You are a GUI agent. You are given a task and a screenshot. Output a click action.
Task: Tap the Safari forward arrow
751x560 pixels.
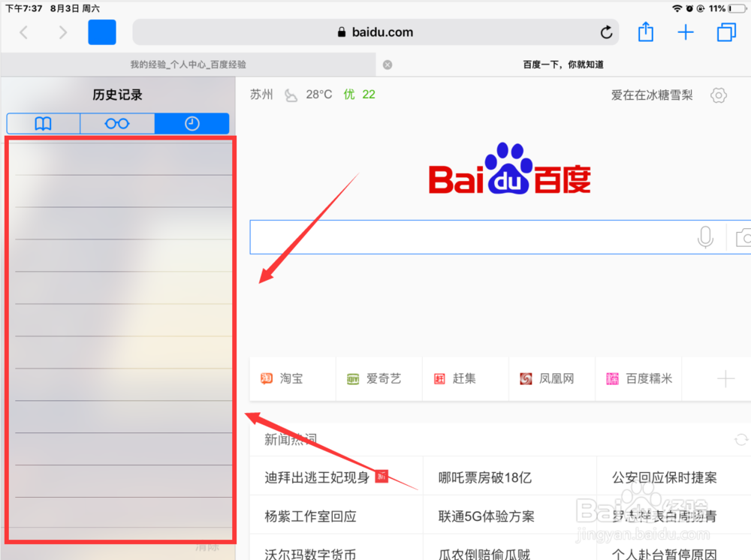pyautogui.click(x=63, y=32)
